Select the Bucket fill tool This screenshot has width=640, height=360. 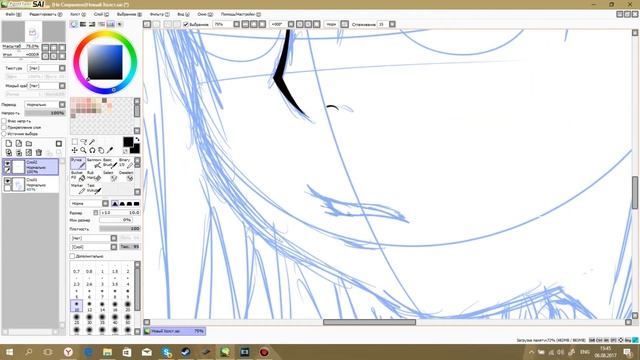pyautogui.click(x=78, y=176)
